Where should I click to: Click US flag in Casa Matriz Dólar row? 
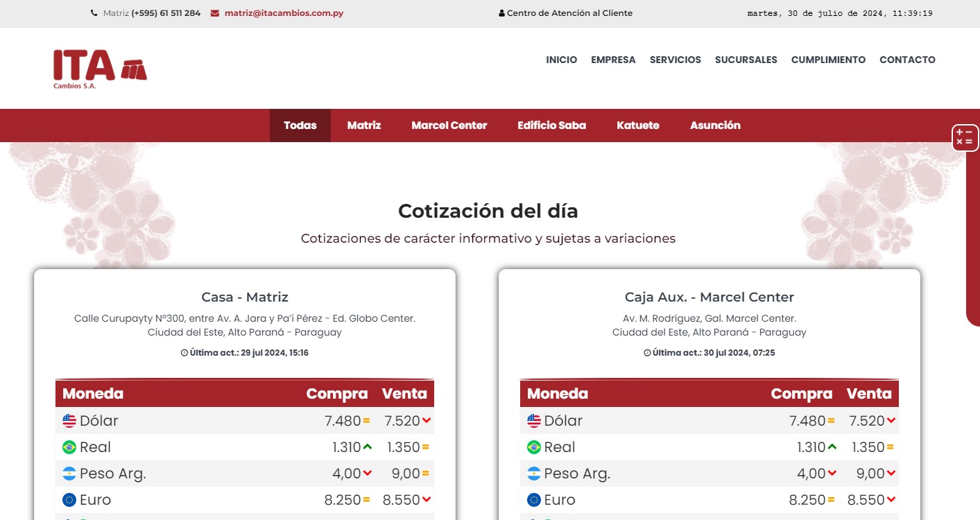(x=69, y=421)
